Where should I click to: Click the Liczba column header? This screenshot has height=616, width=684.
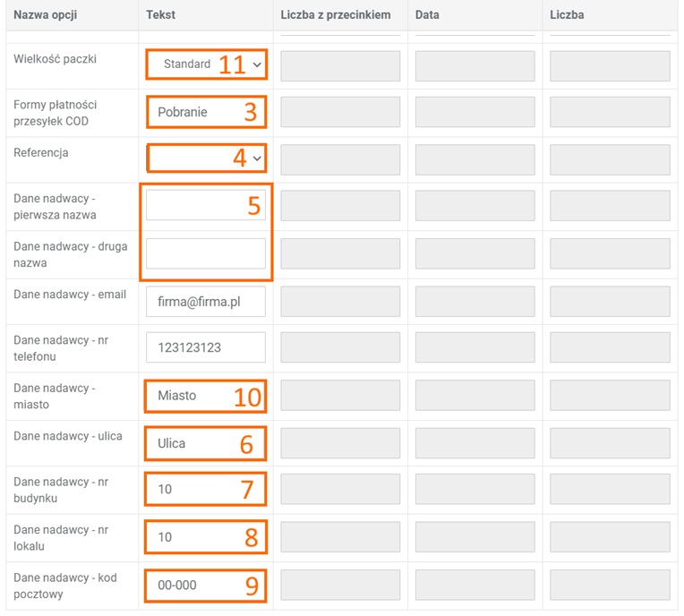(567, 15)
